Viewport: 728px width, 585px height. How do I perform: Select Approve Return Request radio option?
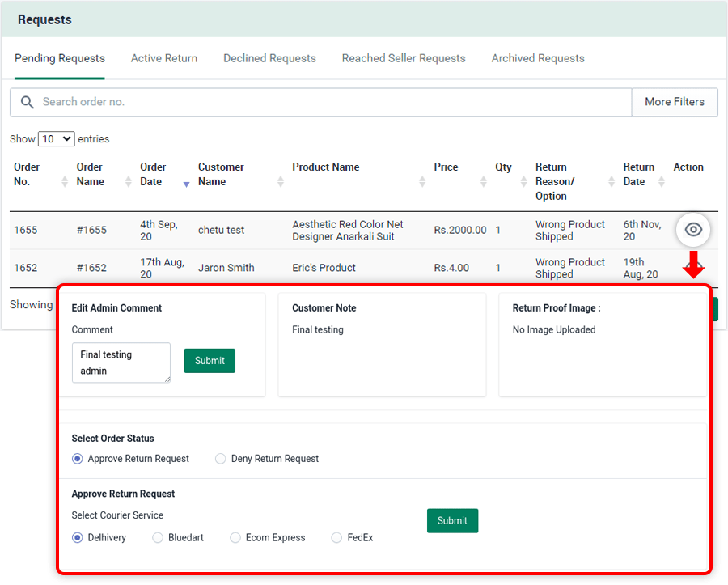(78, 459)
